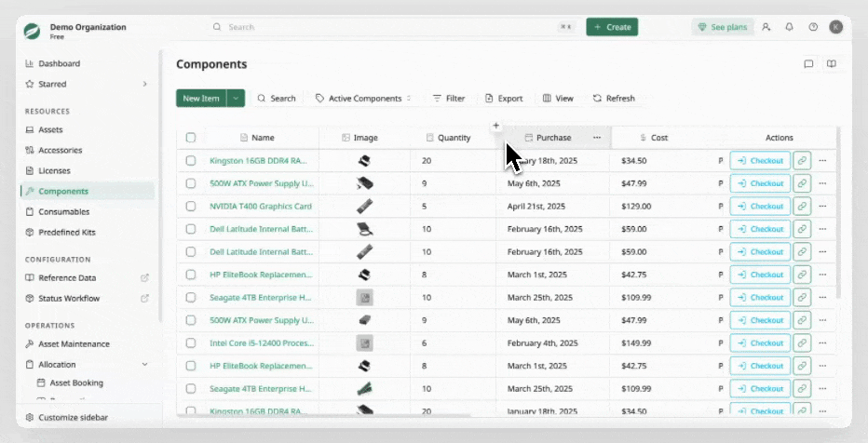Open the K profile avatar
Image resolution: width=868 pixels, height=443 pixels.
click(836, 27)
